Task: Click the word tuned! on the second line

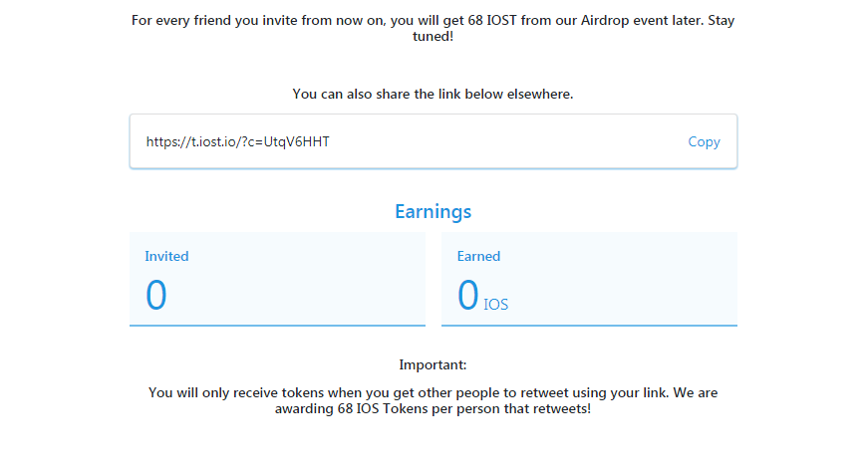Action: (x=433, y=37)
